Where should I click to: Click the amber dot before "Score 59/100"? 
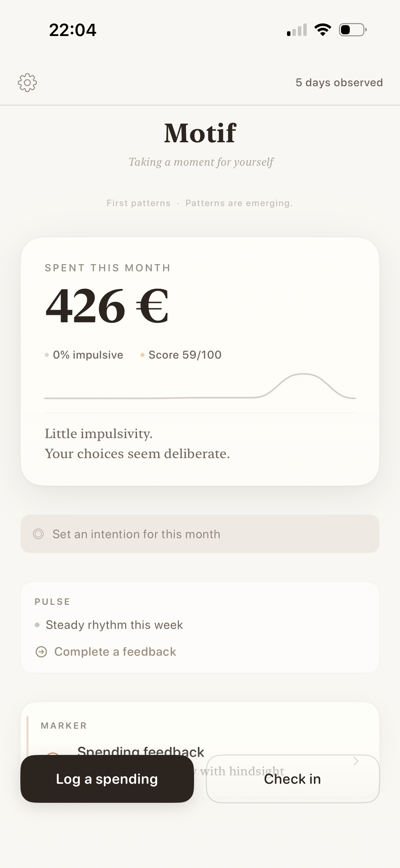pyautogui.click(x=142, y=355)
